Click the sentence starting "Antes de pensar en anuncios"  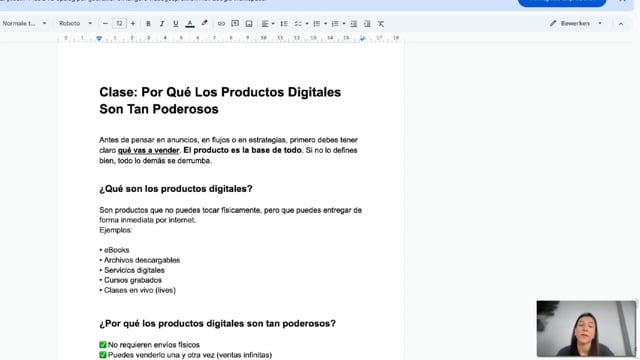coord(229,150)
